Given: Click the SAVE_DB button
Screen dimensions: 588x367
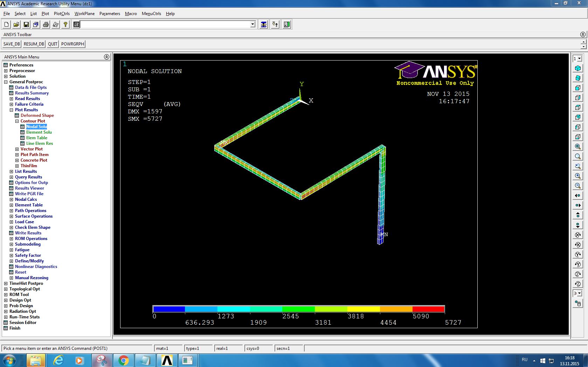Looking at the screenshot, I should (x=12, y=44).
